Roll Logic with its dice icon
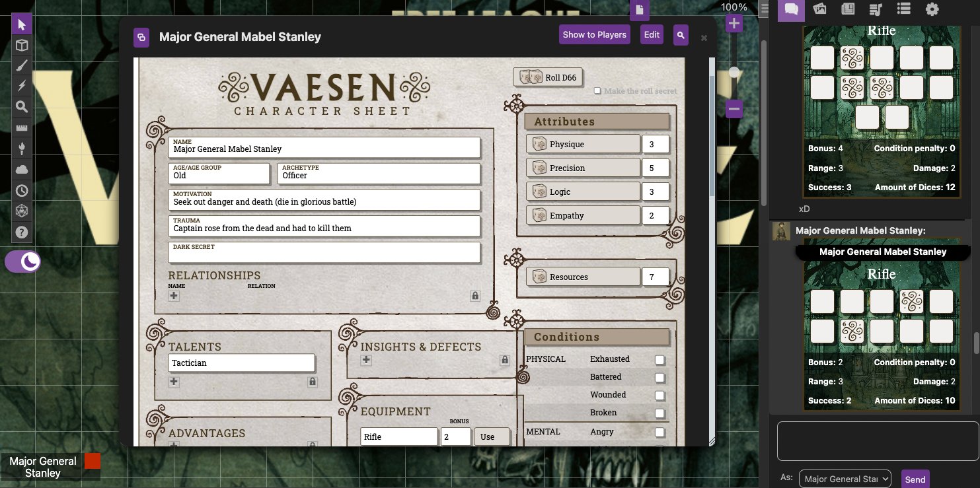Image resolution: width=980 pixels, height=488 pixels. 539,192
